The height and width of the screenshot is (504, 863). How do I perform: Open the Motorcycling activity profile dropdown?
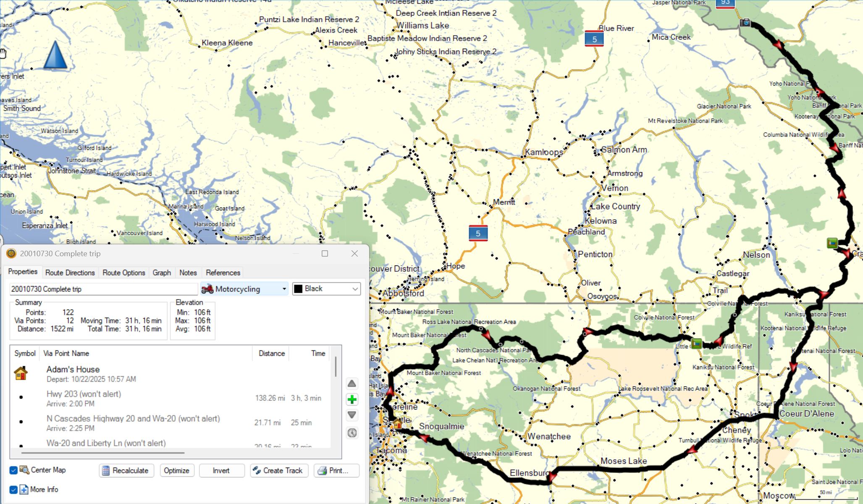(x=244, y=289)
